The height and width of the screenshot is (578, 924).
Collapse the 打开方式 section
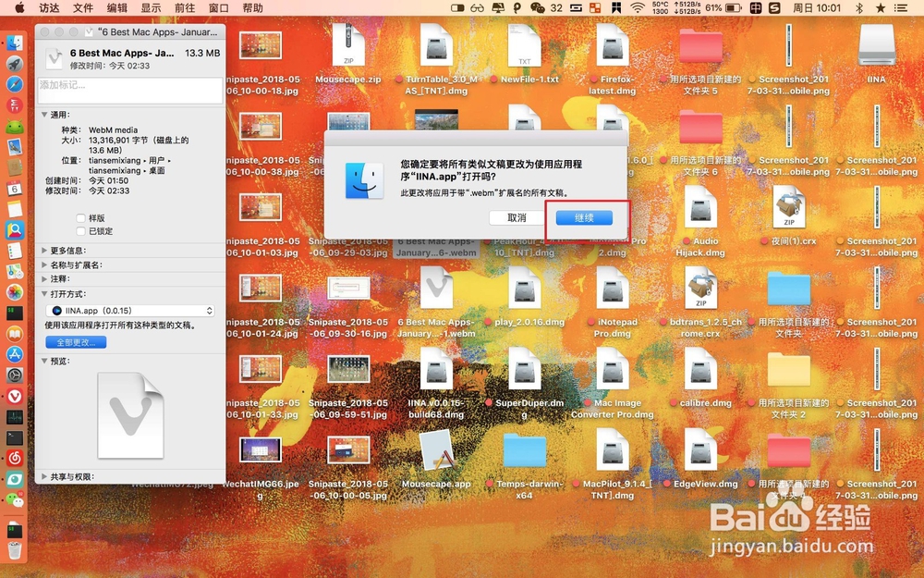(44, 293)
